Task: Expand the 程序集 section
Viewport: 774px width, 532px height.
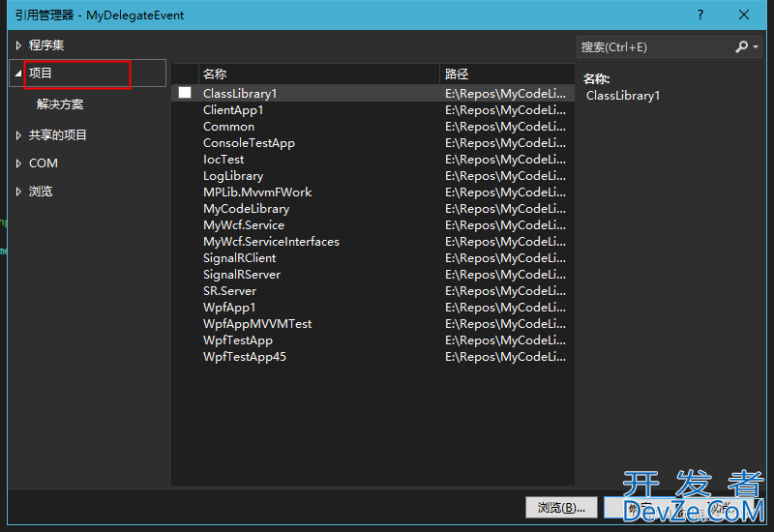Action: tap(18, 45)
